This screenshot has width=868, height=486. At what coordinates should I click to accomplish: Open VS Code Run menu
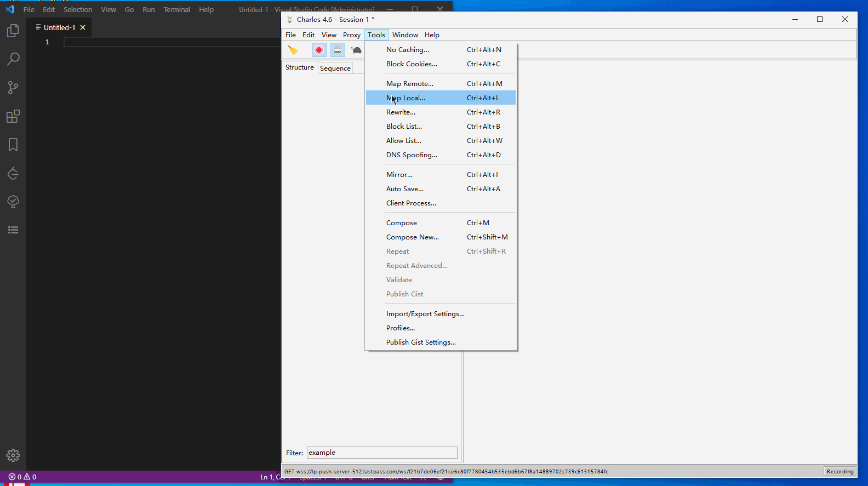pyautogui.click(x=149, y=10)
